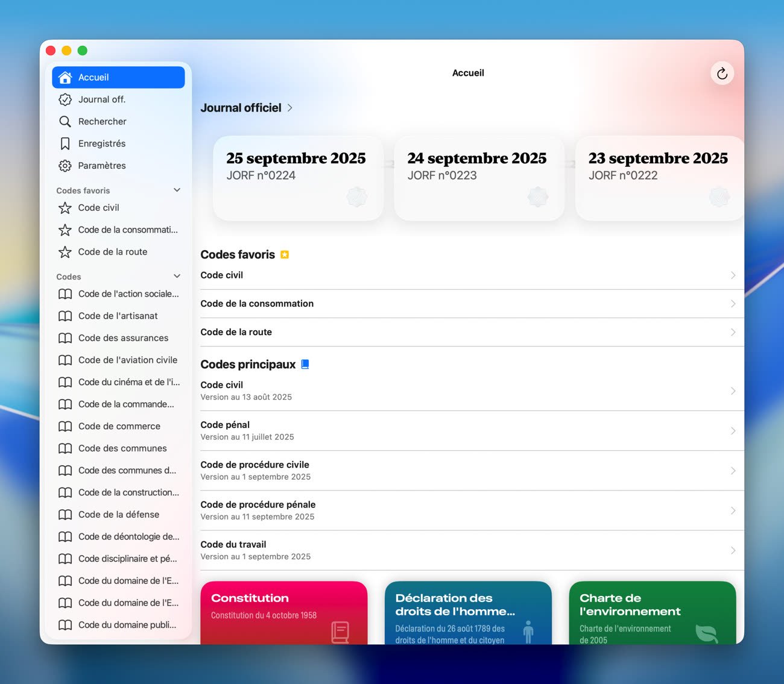Open Code civil Version au 13 août 2025
The width and height of the screenshot is (784, 684).
(472, 391)
